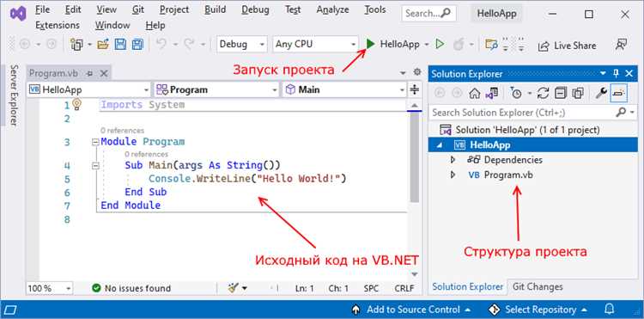Click the Undo arrow in the toolbar
The height and width of the screenshot is (319, 644).
coord(161,45)
